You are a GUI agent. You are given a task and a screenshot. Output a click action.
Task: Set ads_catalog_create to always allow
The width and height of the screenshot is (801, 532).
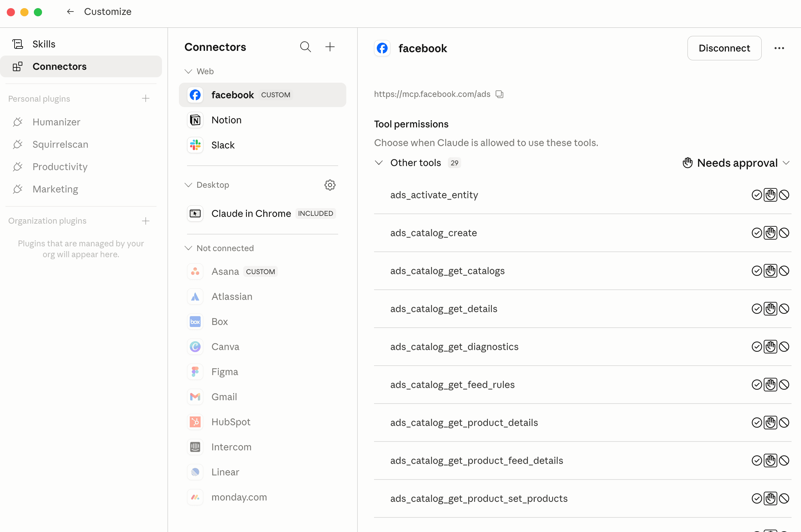[x=757, y=233]
